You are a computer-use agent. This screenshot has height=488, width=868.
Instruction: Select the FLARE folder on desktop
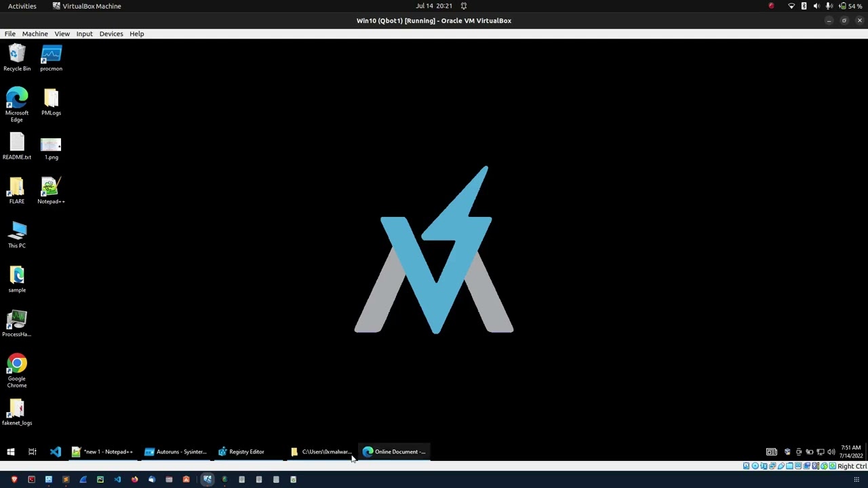click(17, 190)
